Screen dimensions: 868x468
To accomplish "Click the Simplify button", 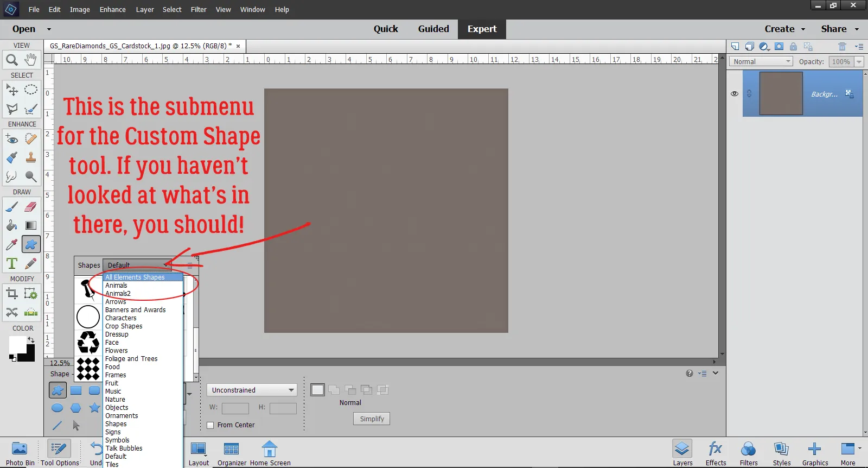I will (372, 419).
